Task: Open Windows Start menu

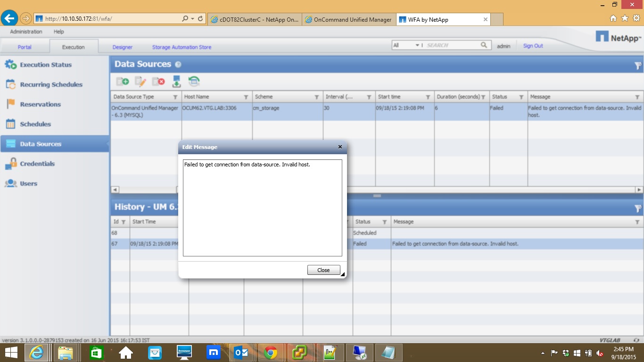Action: 11,352
